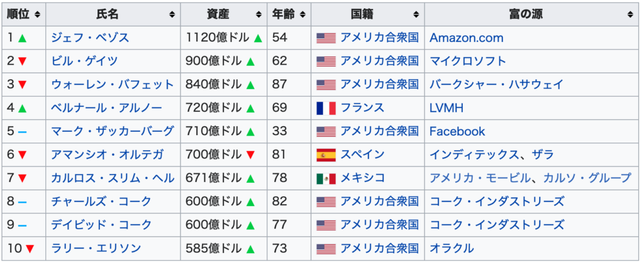Click the Spanish flag icon
The height and width of the screenshot is (265, 644).
[x=326, y=155]
